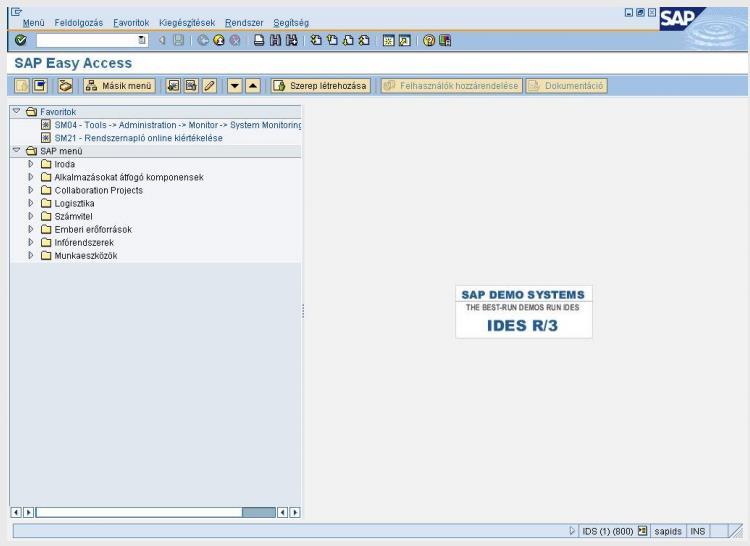Click the Print icon
The image size is (750, 546).
point(259,41)
